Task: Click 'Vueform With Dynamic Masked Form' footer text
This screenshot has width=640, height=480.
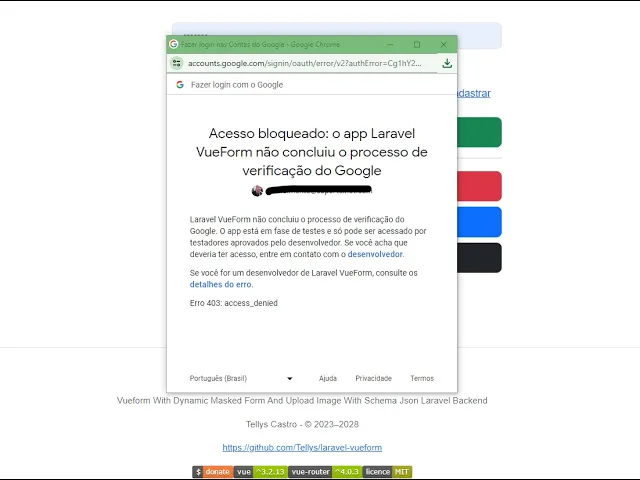Action: pos(302,401)
